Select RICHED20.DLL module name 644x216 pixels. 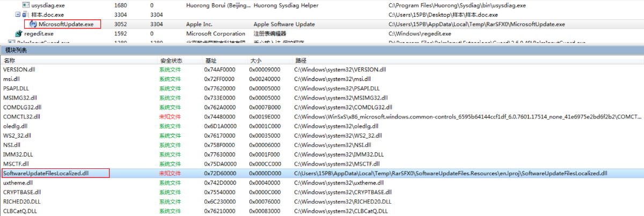pyautogui.click(x=22, y=202)
